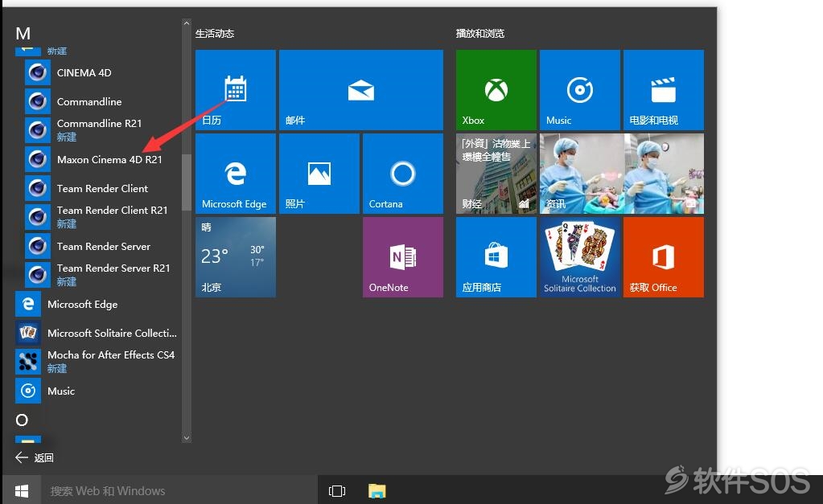The image size is (823, 504).
Task: Click the 返回 back button
Action: pyautogui.click(x=35, y=457)
